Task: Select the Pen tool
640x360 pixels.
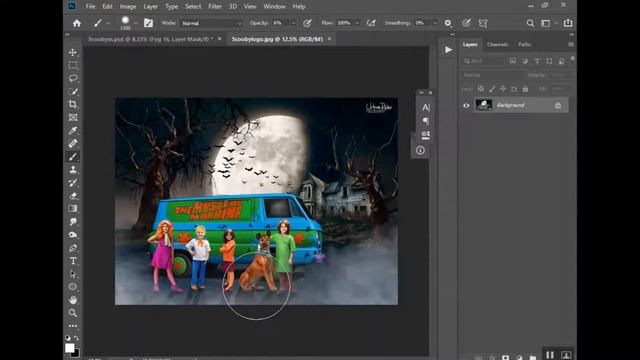Action: pyautogui.click(x=73, y=248)
